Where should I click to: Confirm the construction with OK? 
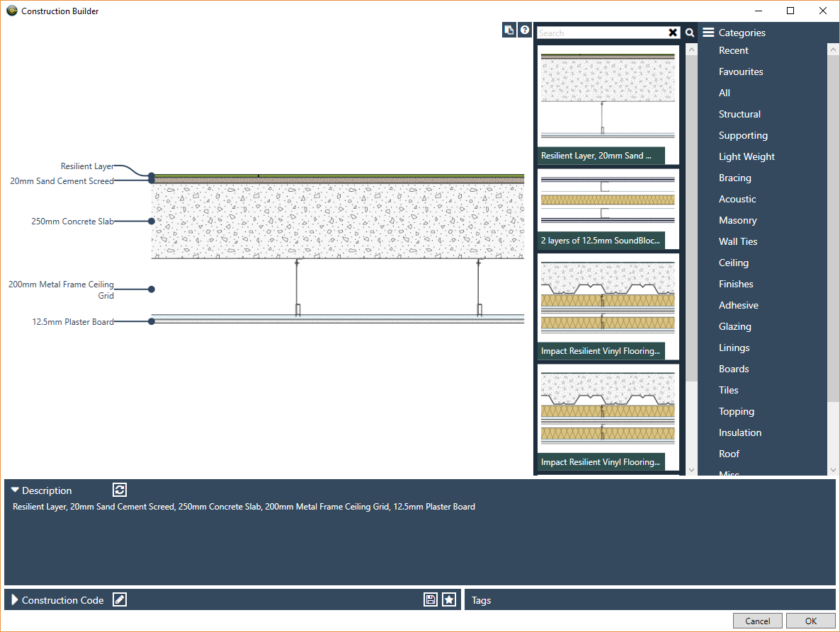tap(810, 621)
